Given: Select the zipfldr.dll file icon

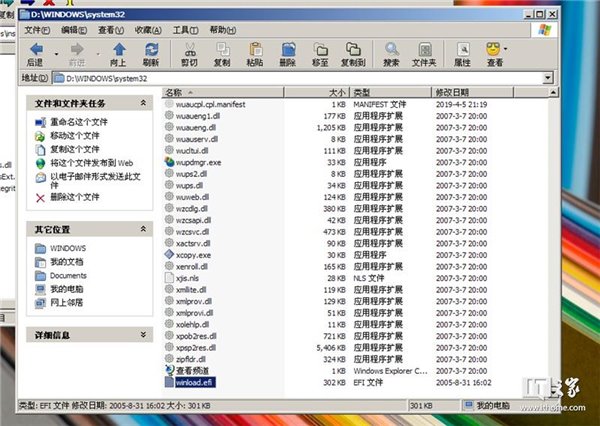Looking at the screenshot, I should coord(169,359).
